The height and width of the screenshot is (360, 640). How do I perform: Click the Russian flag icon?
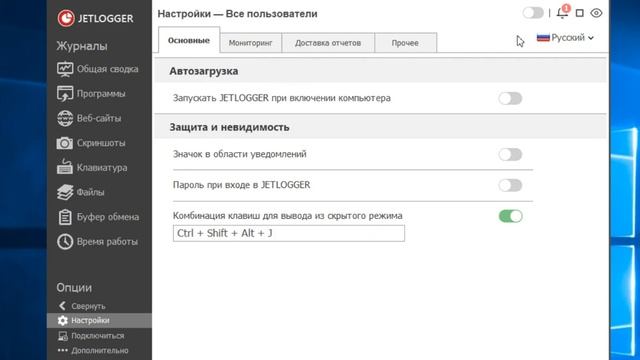click(543, 38)
